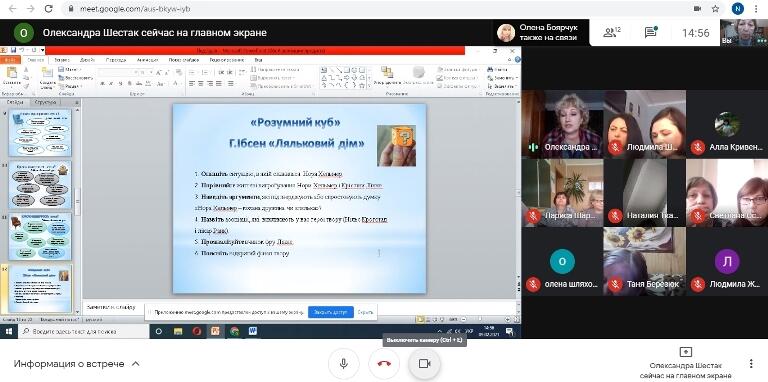768x382 pixels.
Task: Click Олександра Шестак presentation indicator
Action: 686,362
